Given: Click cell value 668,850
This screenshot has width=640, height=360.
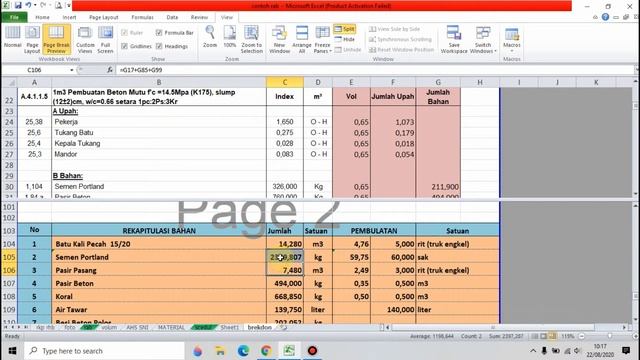Looking at the screenshot, I should [285, 296].
